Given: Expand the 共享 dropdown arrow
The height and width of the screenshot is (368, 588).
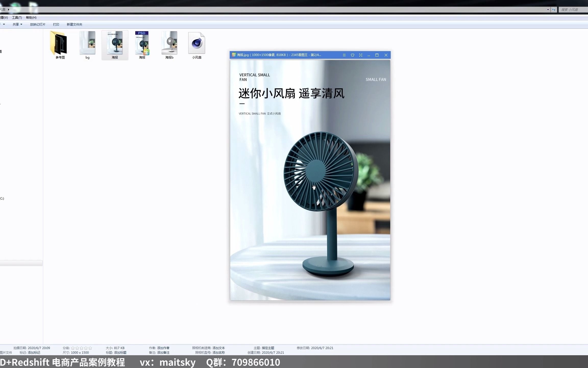Looking at the screenshot, I should click(21, 24).
